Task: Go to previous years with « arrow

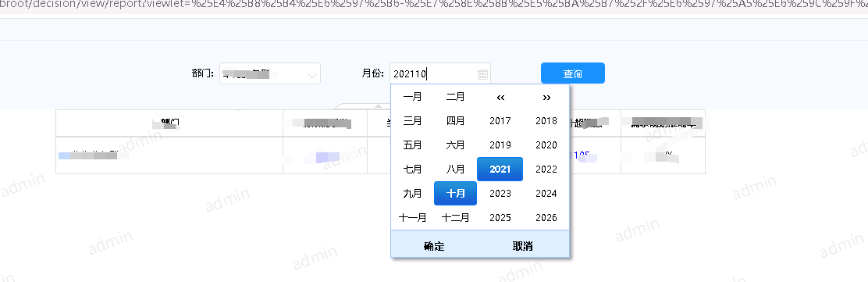Action: [x=500, y=98]
